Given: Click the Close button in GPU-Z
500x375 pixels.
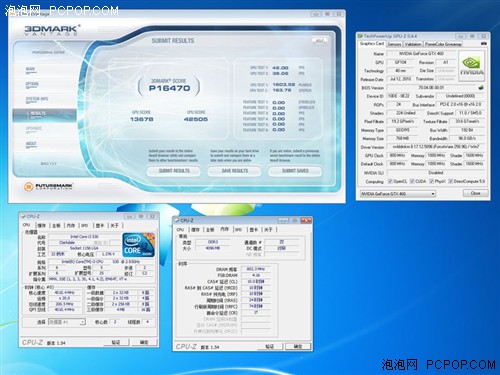Looking at the screenshot, I should [476, 193].
